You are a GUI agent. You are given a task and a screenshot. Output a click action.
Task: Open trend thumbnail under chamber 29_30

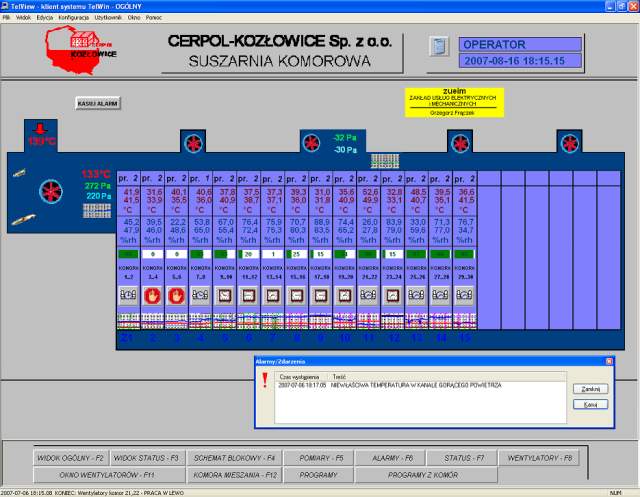(x=464, y=321)
